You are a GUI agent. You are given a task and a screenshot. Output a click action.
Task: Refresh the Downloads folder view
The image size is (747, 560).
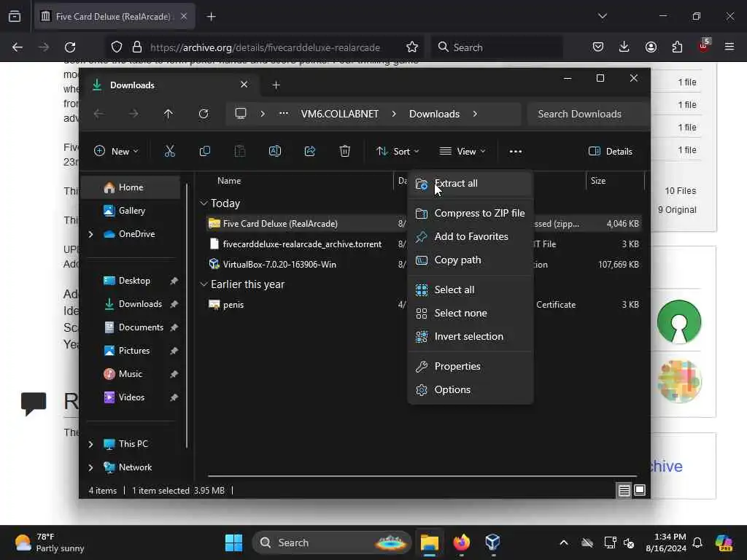(204, 114)
